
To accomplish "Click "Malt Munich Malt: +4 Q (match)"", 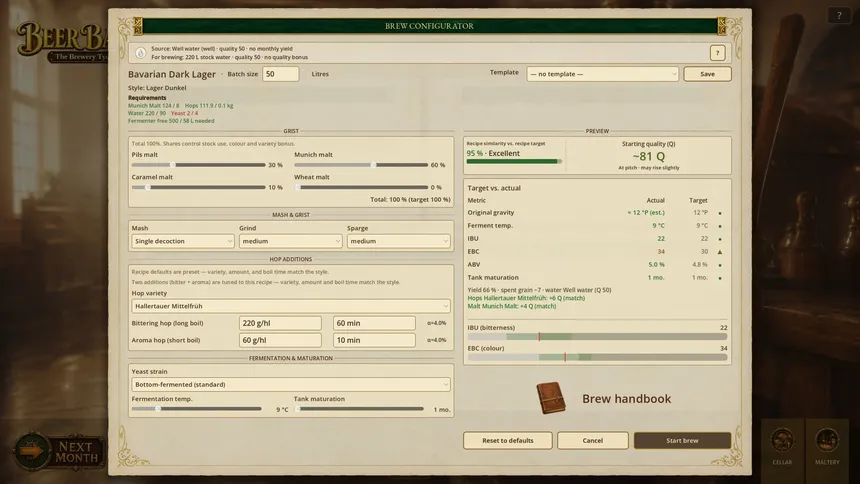I will [512, 306].
